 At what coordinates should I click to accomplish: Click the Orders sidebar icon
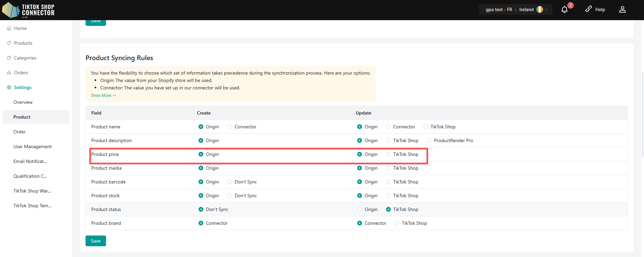coord(9,73)
